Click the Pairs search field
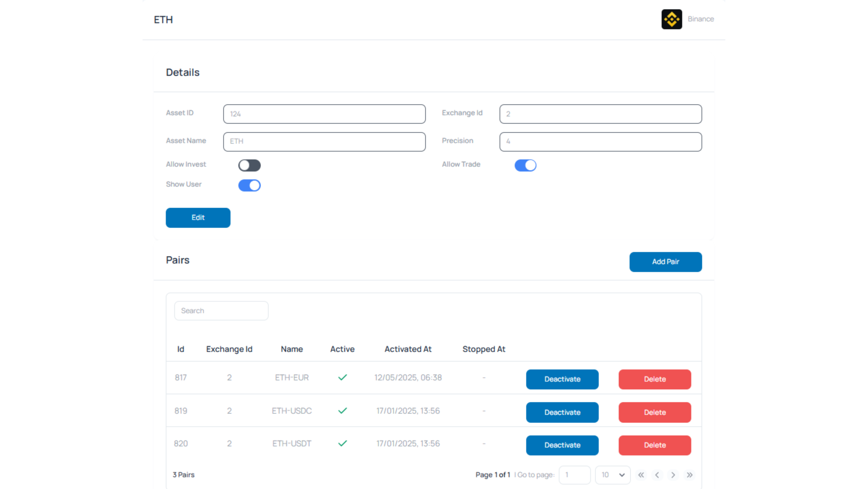 click(221, 311)
